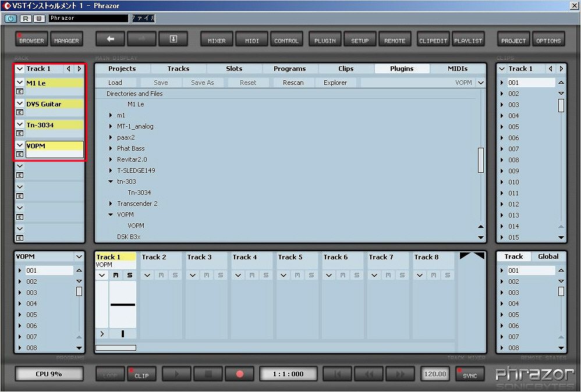Open Track 1 dropdown in Rack panel
Screen dimensions: 581x392
click(20, 69)
